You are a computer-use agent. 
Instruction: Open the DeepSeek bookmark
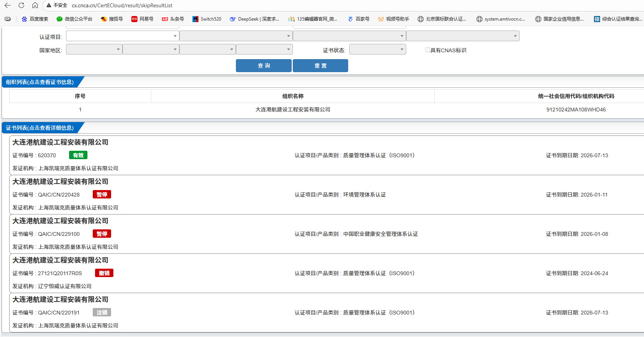click(254, 19)
